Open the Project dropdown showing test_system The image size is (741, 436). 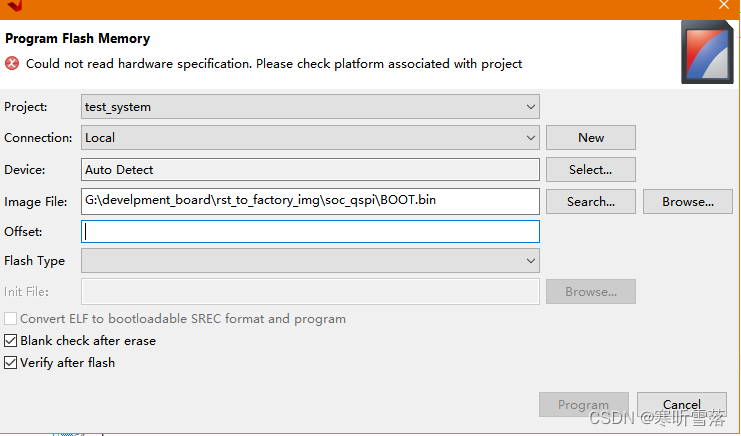310,107
